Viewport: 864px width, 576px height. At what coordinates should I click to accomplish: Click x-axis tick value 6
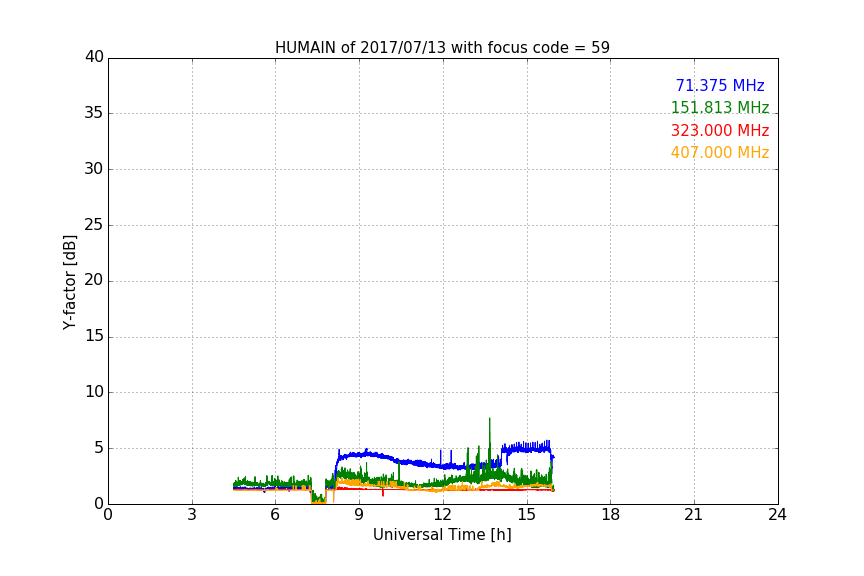click(x=275, y=515)
